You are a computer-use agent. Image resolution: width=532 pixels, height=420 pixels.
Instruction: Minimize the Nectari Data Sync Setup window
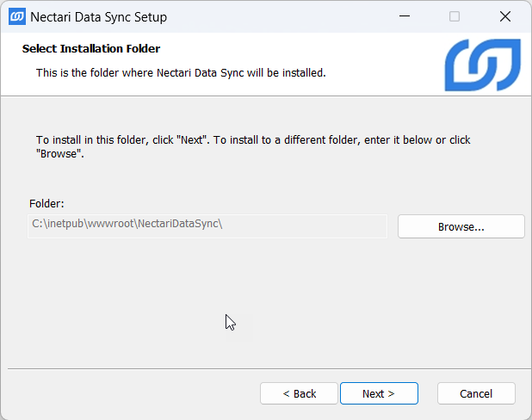click(404, 16)
